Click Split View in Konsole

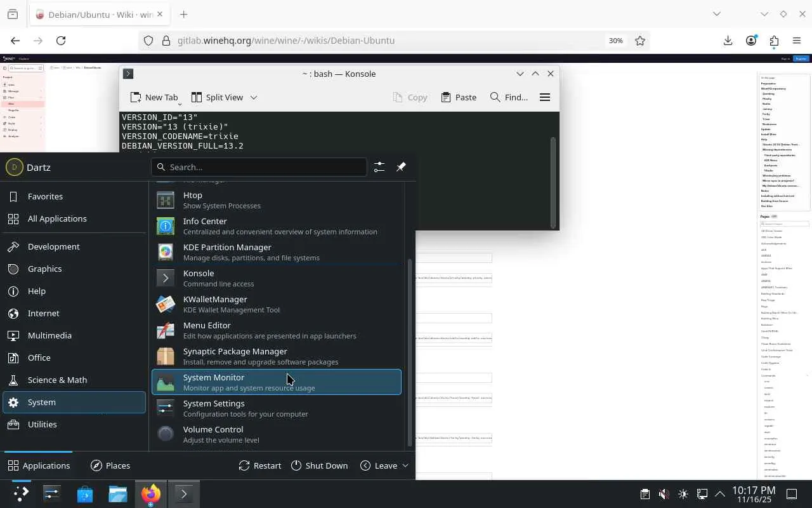click(217, 97)
